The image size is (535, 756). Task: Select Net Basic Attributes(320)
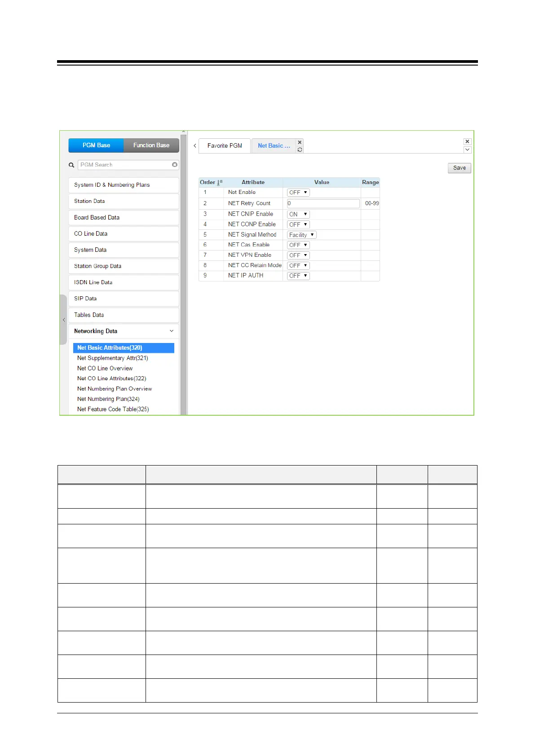pyautogui.click(x=124, y=348)
